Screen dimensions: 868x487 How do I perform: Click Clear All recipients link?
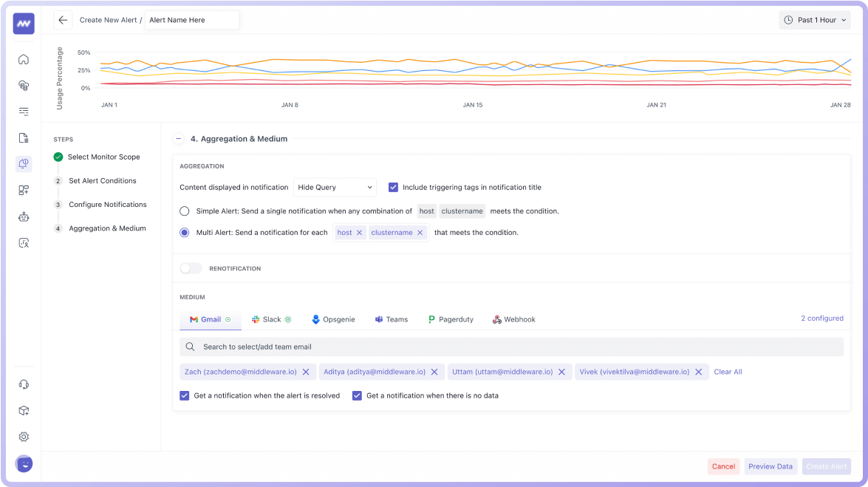pyautogui.click(x=728, y=372)
